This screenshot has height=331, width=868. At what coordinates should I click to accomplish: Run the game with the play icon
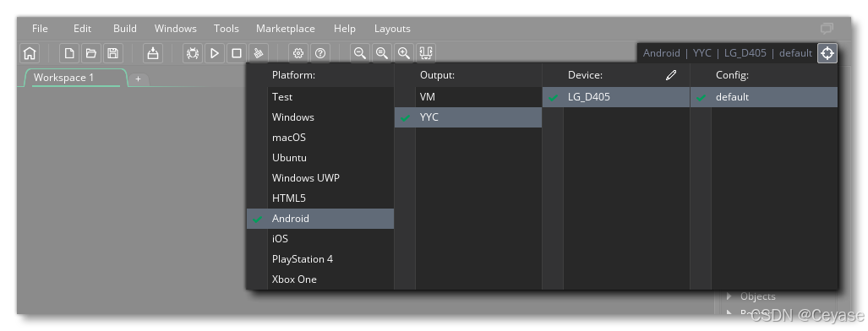point(214,53)
